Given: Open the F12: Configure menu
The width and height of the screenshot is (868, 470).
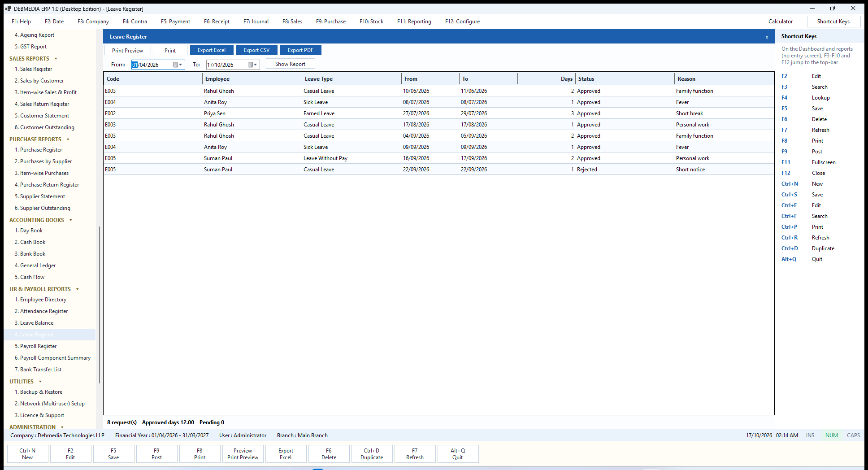Looking at the screenshot, I should click(462, 22).
